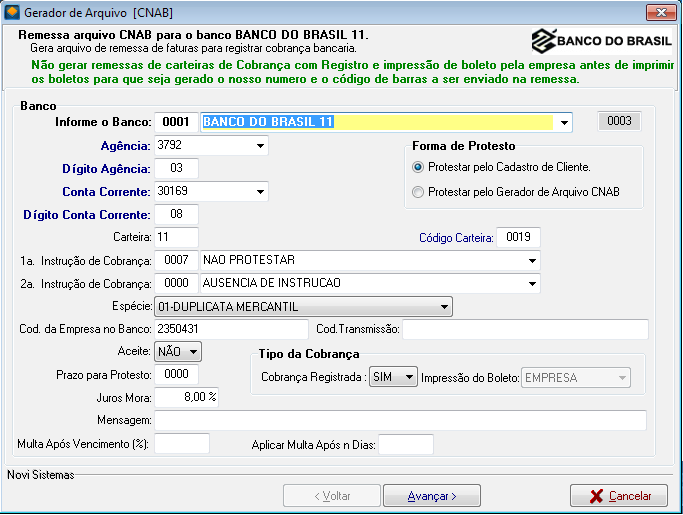Click the Carteira input field
The height and width of the screenshot is (515, 683).
point(176,237)
